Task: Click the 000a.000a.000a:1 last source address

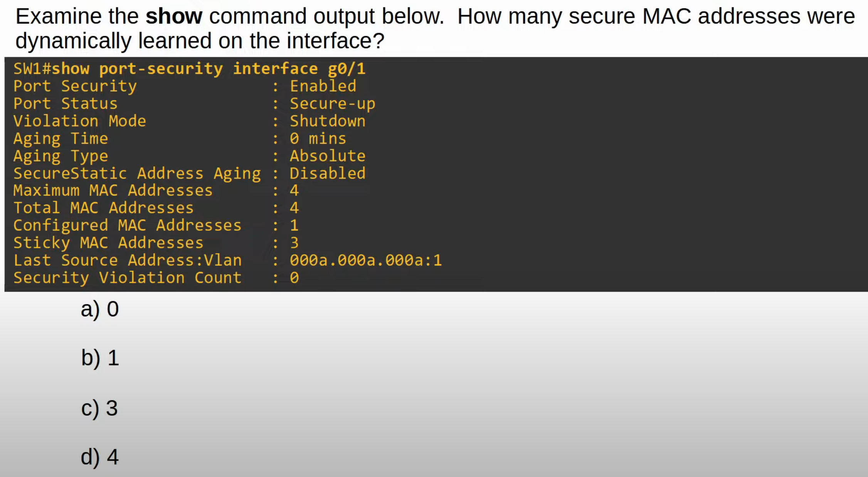Action: point(366,260)
